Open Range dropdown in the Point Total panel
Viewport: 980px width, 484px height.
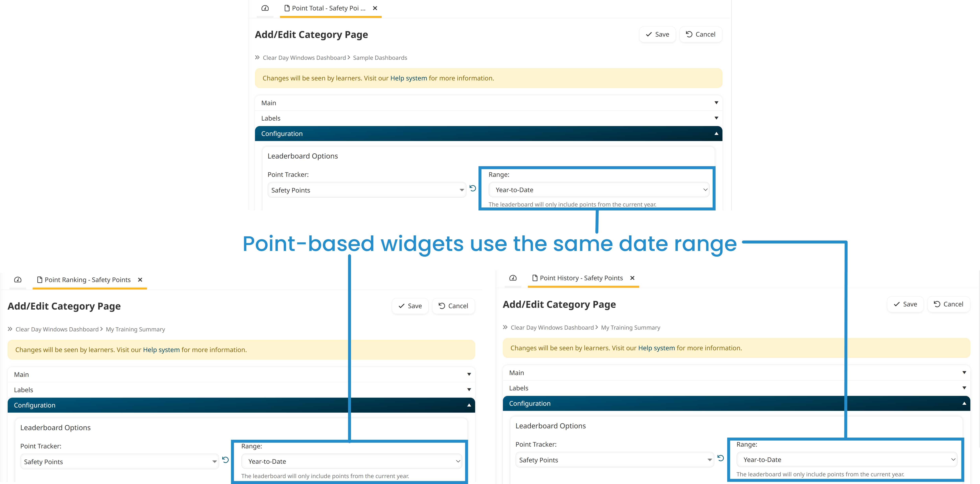tap(599, 190)
